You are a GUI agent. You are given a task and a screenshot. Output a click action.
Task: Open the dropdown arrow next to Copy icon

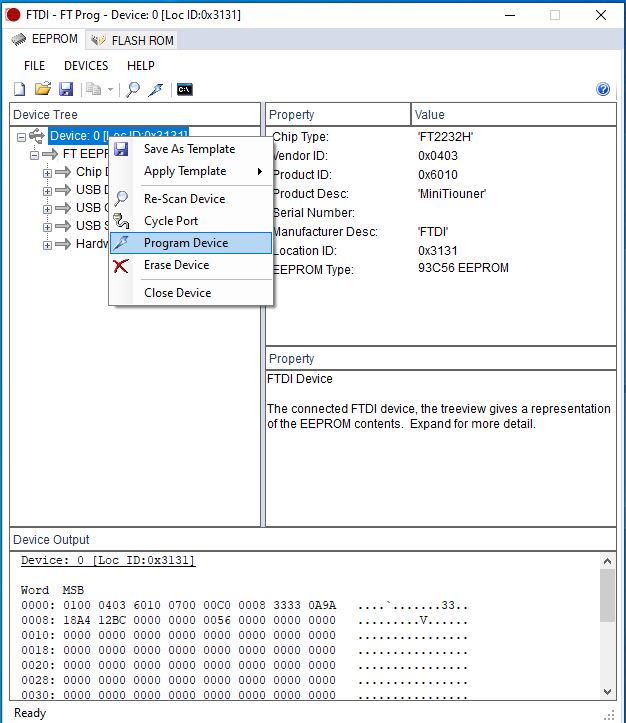pyautogui.click(x=110, y=89)
